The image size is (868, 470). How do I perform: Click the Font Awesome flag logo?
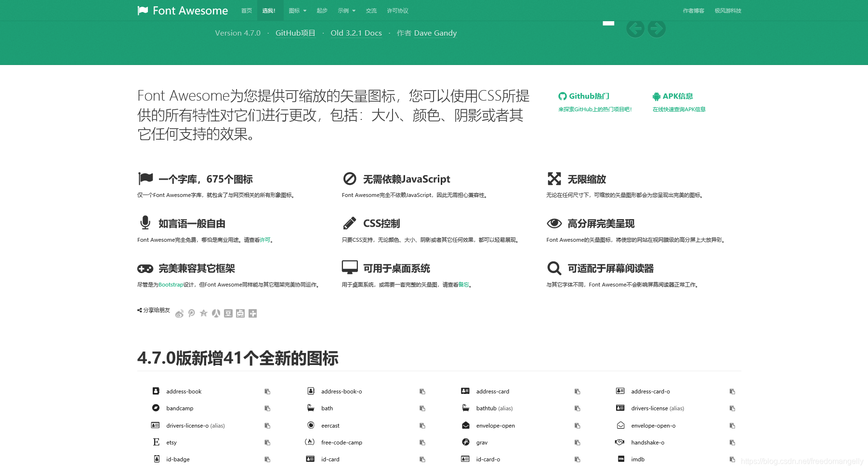click(x=183, y=11)
